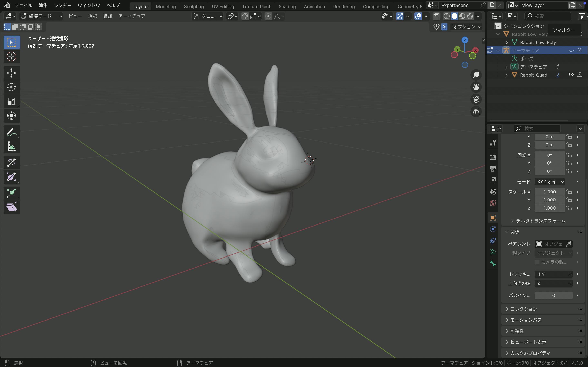Open the アーマチュア header menu

tap(132, 16)
